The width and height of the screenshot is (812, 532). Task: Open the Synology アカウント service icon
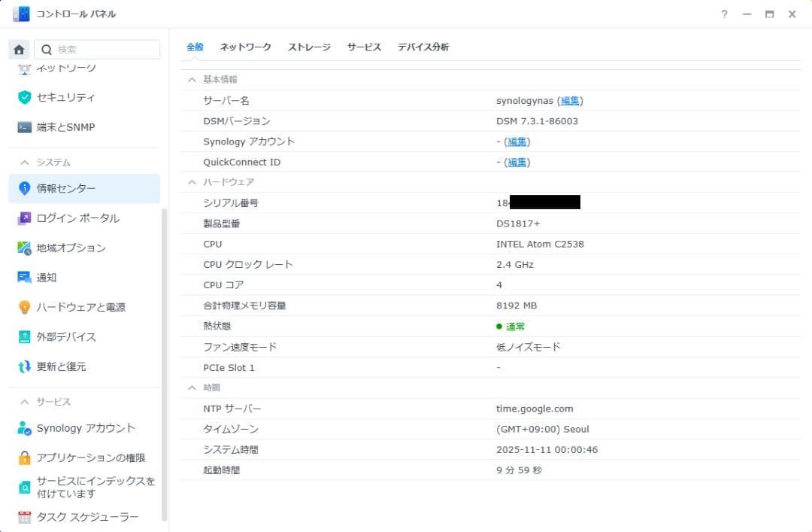pyautogui.click(x=23, y=427)
